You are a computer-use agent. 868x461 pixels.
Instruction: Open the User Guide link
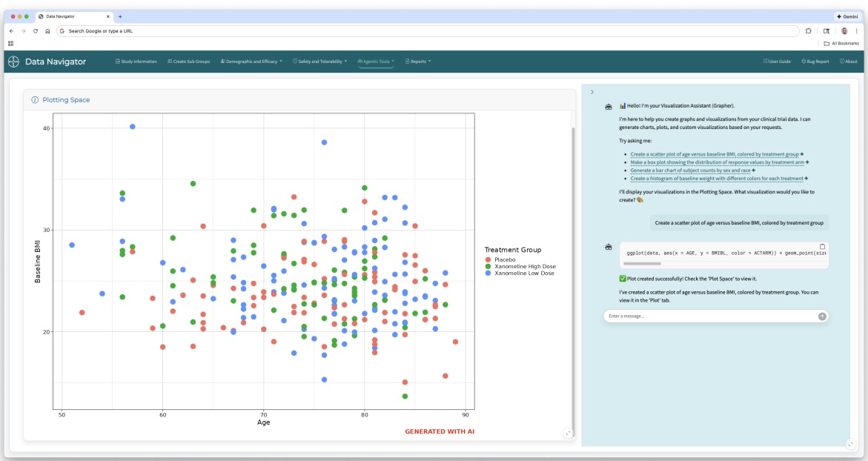pos(778,62)
